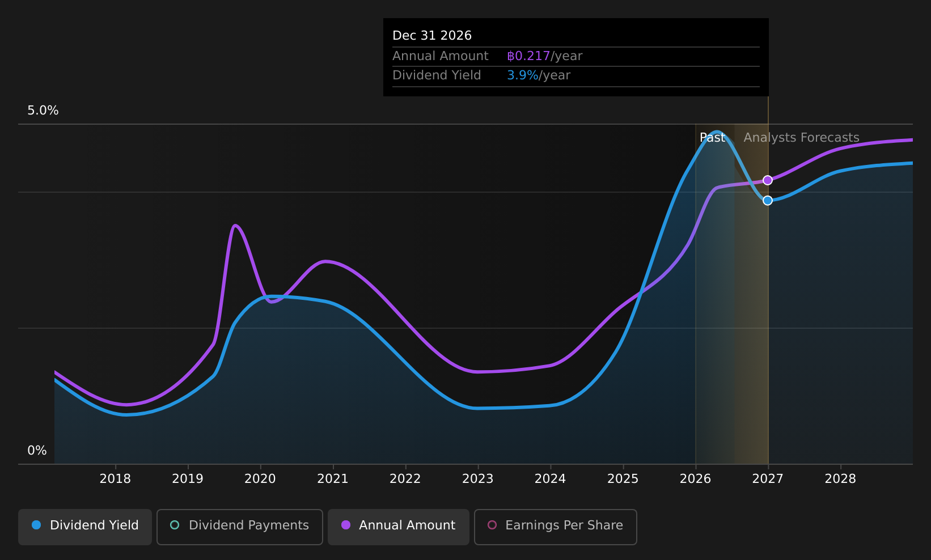This screenshot has width=931, height=560.
Task: Click the 2020 x-axis label
Action: (x=260, y=479)
